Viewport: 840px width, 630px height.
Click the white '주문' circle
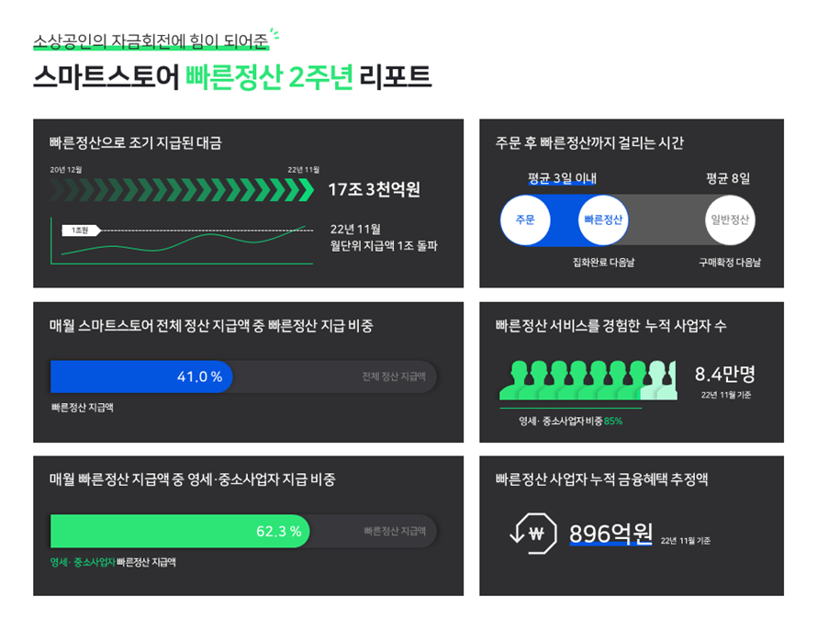pyautogui.click(x=524, y=220)
